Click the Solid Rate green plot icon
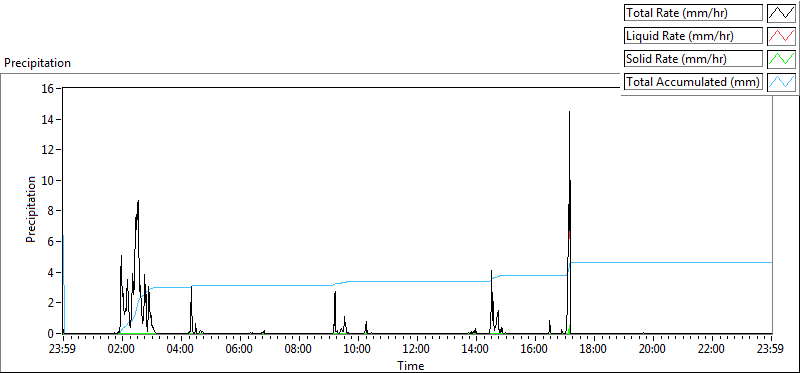800x373 pixels. (782, 59)
